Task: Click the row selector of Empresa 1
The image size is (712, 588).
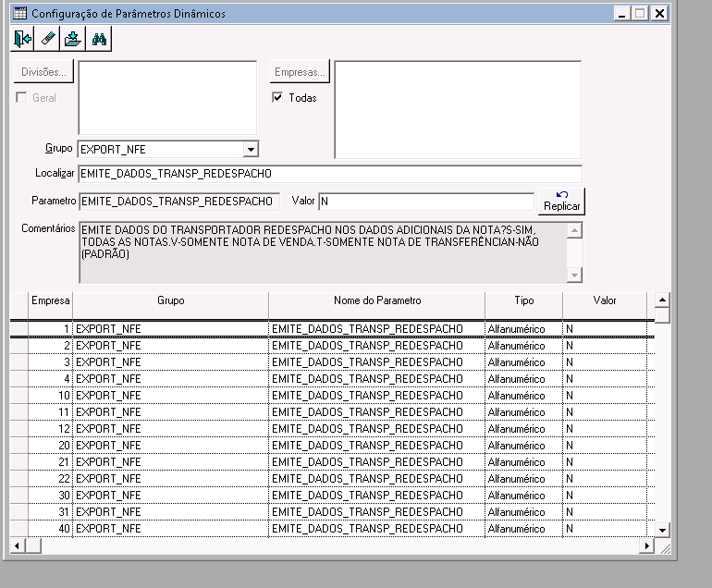Action: click(19, 329)
